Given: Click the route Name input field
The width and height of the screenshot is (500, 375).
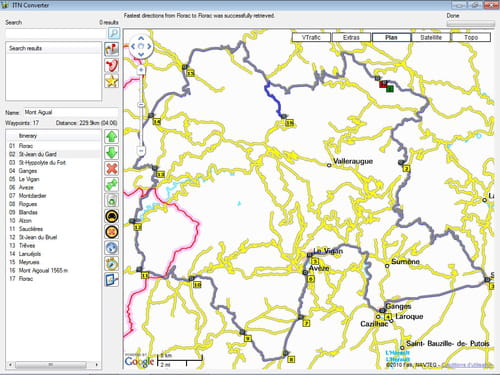Looking at the screenshot, I should (70, 112).
